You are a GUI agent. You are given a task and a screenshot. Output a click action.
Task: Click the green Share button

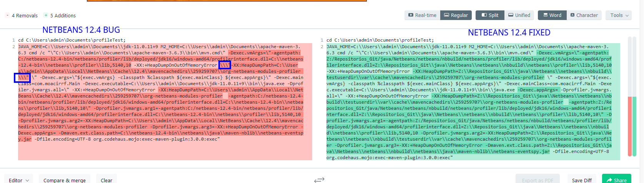point(616,180)
